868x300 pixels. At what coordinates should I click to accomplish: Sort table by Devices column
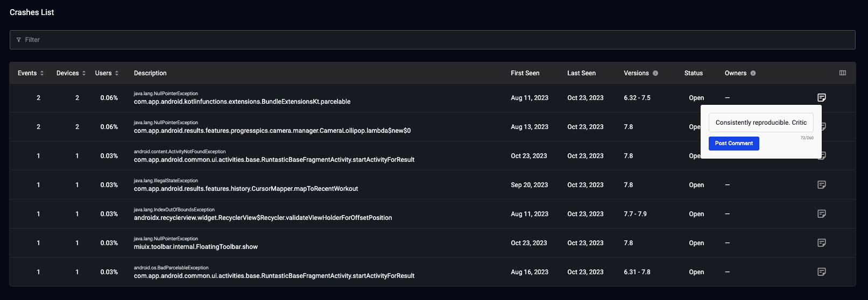pos(71,73)
